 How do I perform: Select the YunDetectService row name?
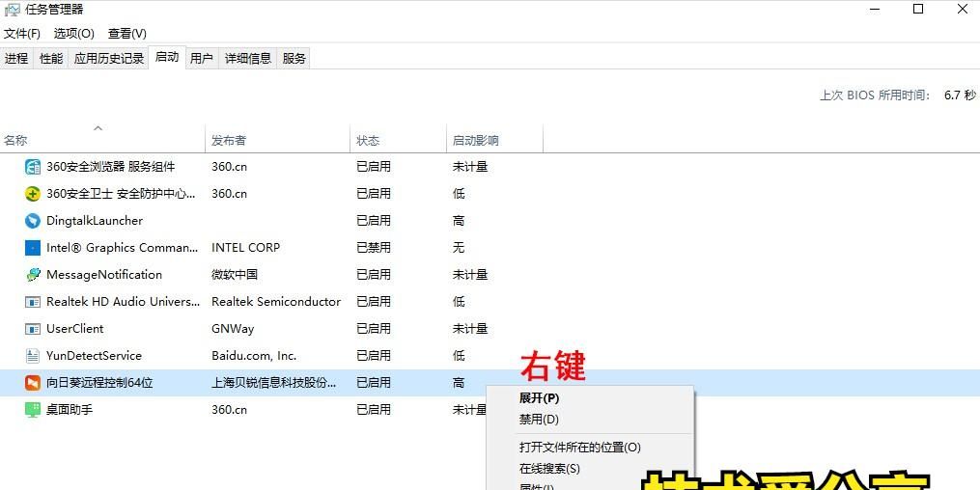coord(94,356)
